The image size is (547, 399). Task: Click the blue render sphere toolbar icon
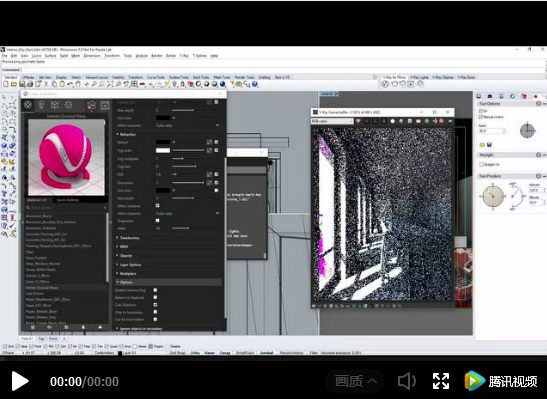223,84
